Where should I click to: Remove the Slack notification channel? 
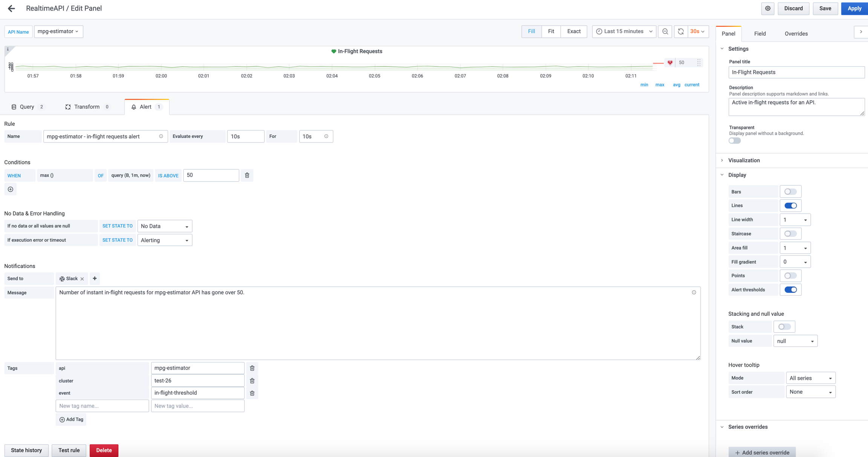82,279
